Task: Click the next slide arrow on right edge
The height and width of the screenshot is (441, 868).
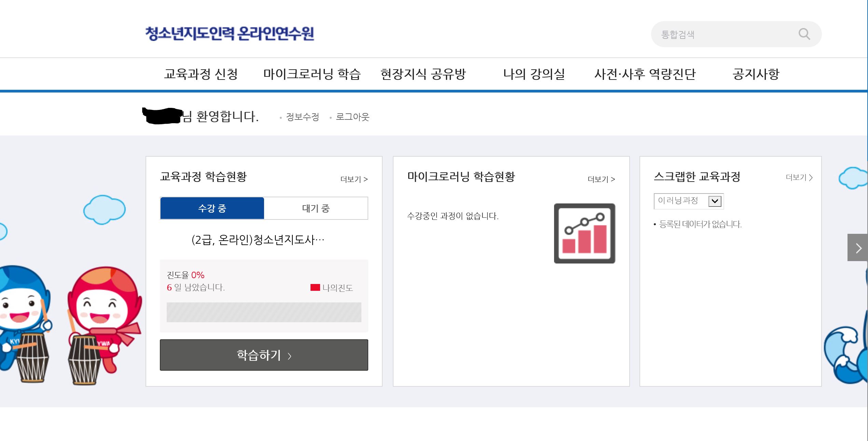Action: 858,248
